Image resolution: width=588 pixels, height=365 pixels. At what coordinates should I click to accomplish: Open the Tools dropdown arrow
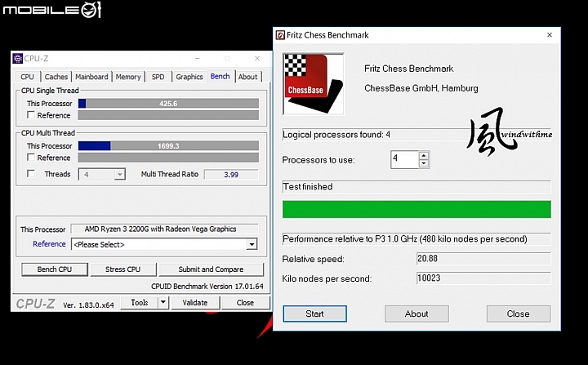[163, 302]
